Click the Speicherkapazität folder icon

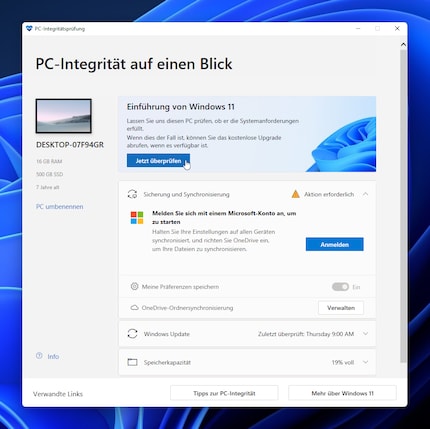132,362
